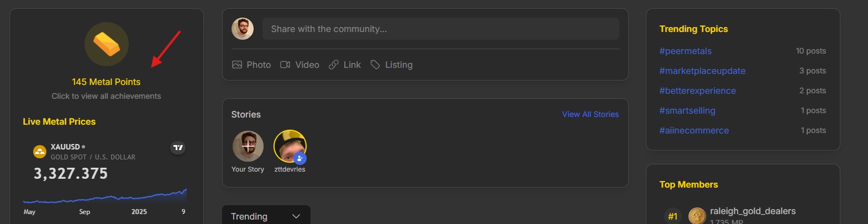Open the TradingView logo on price chart

click(x=178, y=147)
